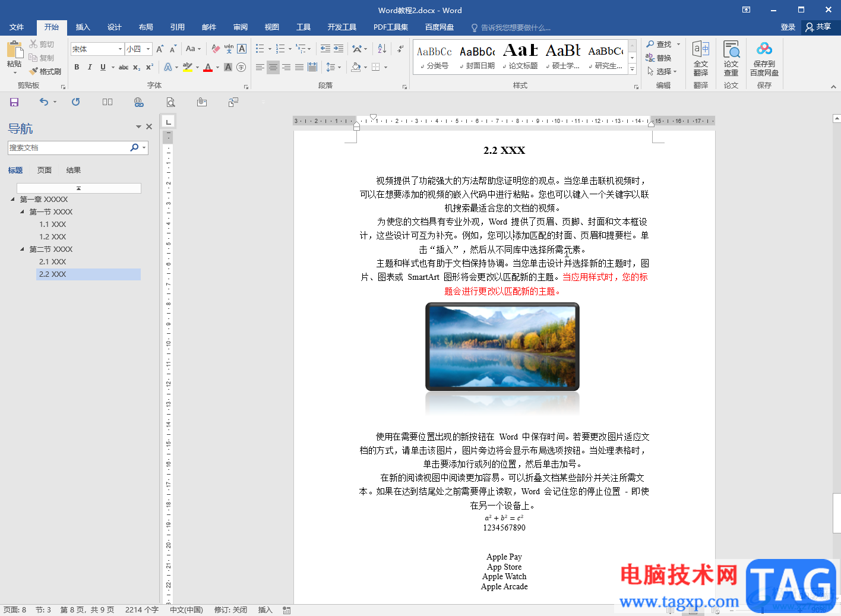Click the 论文查重 paper check icon
Image resolution: width=841 pixels, height=616 pixels.
click(x=731, y=58)
